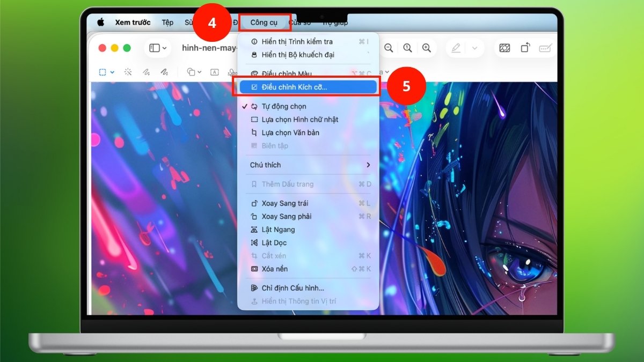Viewport: 644px width, 362px height.
Task: Open the Signature tool
Action: coord(232,71)
